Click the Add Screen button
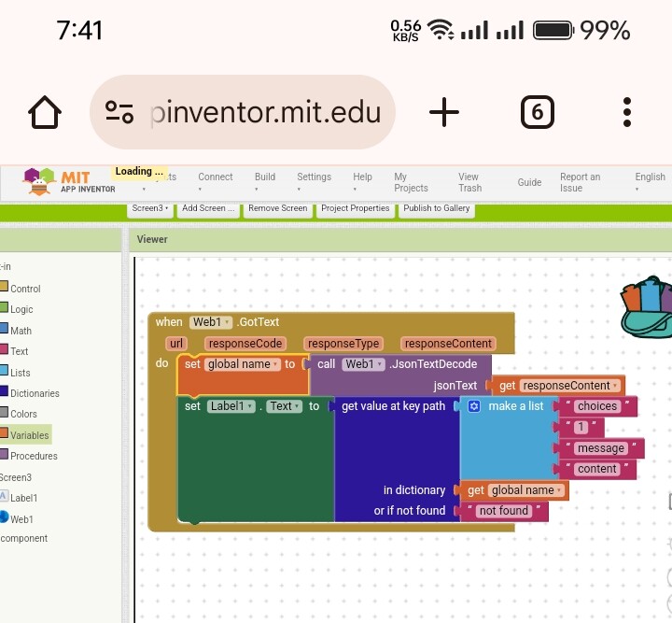This screenshot has height=623, width=672. (x=208, y=209)
